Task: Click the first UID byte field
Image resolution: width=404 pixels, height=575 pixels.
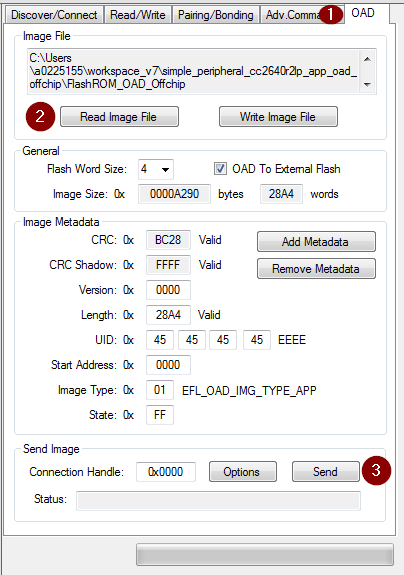Action: point(160,340)
